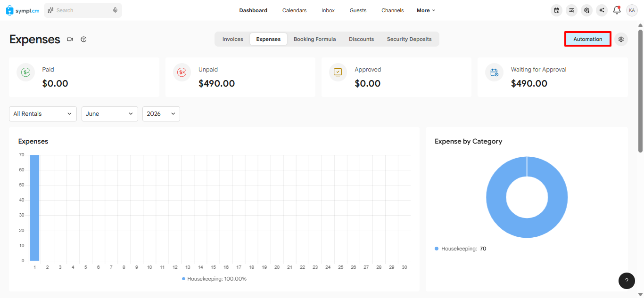This screenshot has width=644, height=298.
Task: Open the June month dropdown
Action: [x=110, y=114]
